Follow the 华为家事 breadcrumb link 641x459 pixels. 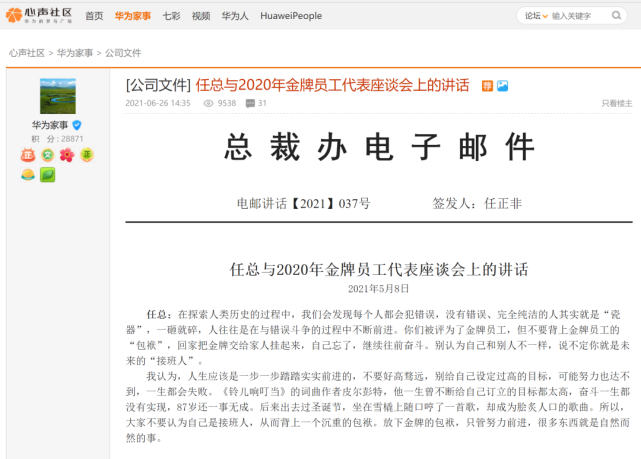click(75, 53)
